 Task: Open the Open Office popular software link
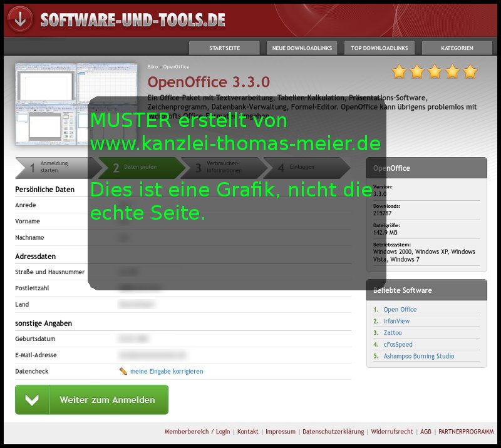tap(400, 310)
